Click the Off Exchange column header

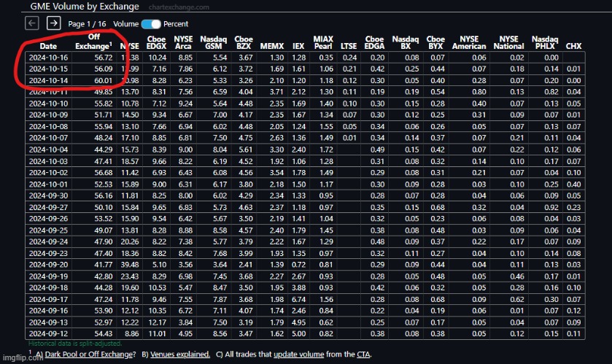point(94,41)
